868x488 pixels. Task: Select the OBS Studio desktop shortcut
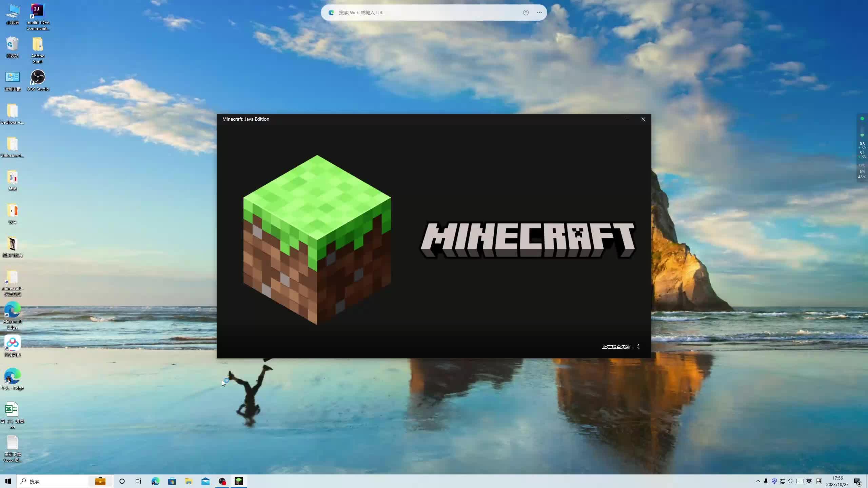38,81
